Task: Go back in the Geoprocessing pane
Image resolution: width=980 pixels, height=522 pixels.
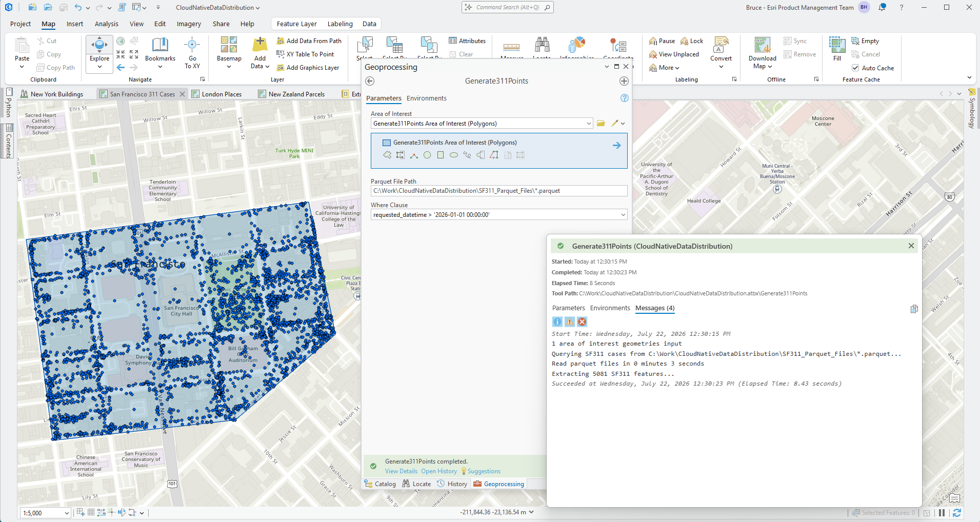Action: point(370,81)
